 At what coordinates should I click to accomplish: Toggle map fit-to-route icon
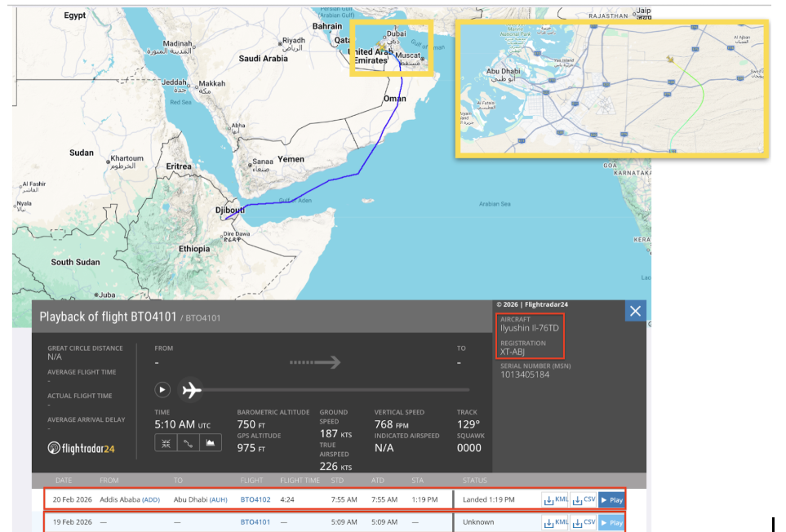[166, 443]
